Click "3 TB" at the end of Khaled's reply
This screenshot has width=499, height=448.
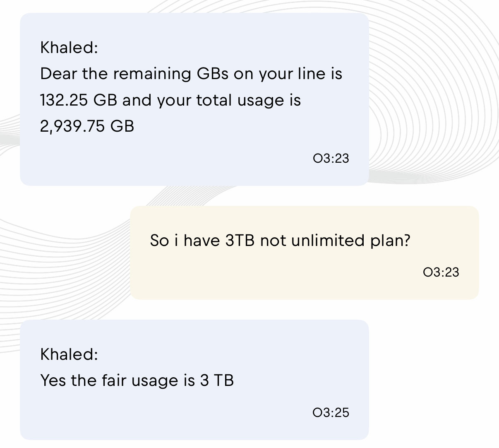pyautogui.click(x=217, y=381)
